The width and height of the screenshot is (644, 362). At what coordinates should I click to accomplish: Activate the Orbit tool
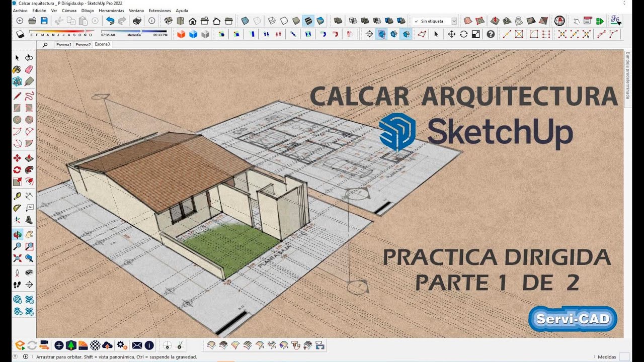click(x=17, y=234)
